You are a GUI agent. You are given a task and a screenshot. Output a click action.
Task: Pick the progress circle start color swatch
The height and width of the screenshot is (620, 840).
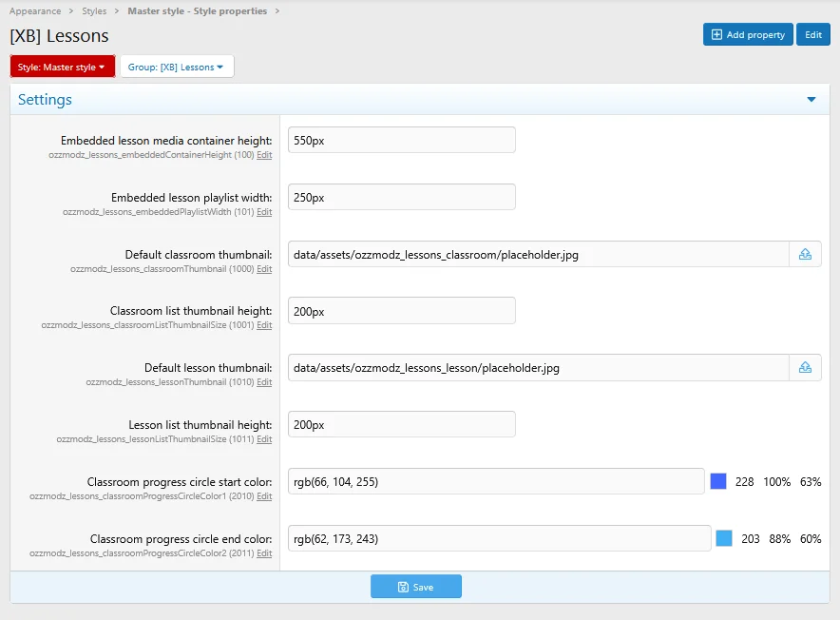coord(718,482)
